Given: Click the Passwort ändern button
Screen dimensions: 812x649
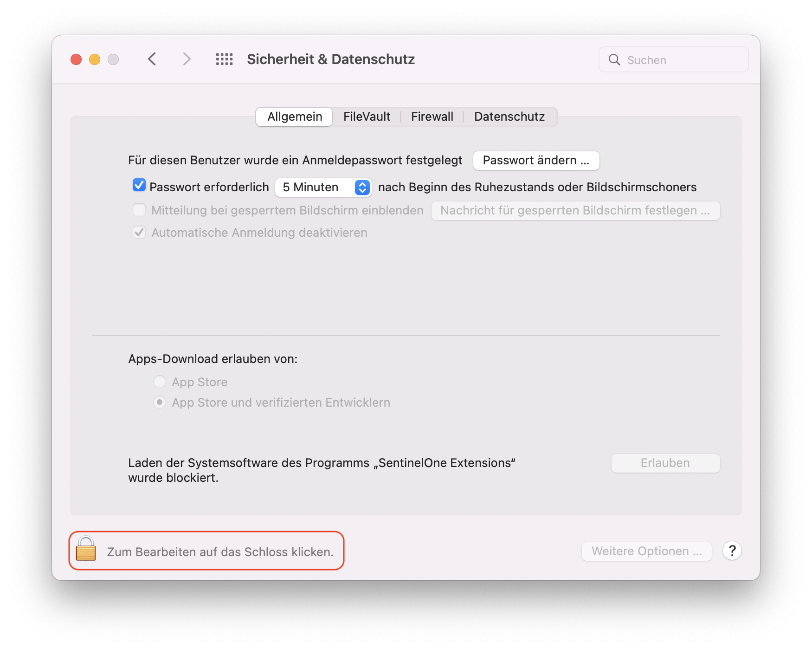Looking at the screenshot, I should [536, 161].
